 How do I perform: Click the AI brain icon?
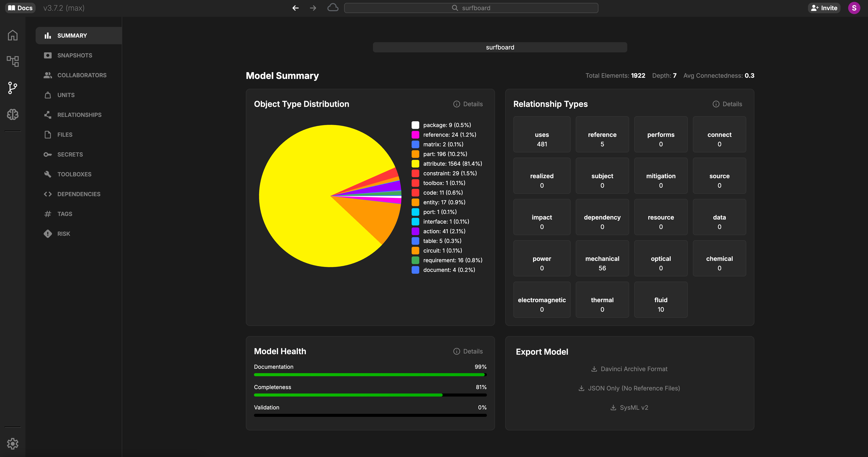pyautogui.click(x=13, y=115)
